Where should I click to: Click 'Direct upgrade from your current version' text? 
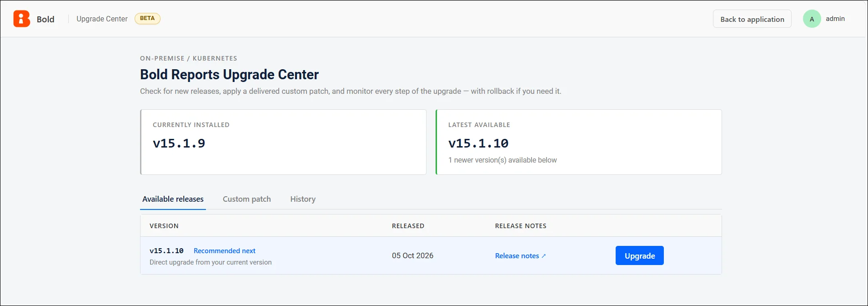coord(211,262)
